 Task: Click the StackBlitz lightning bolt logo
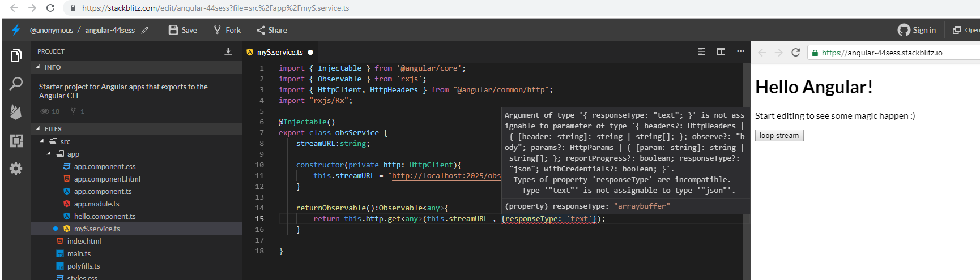[16, 30]
